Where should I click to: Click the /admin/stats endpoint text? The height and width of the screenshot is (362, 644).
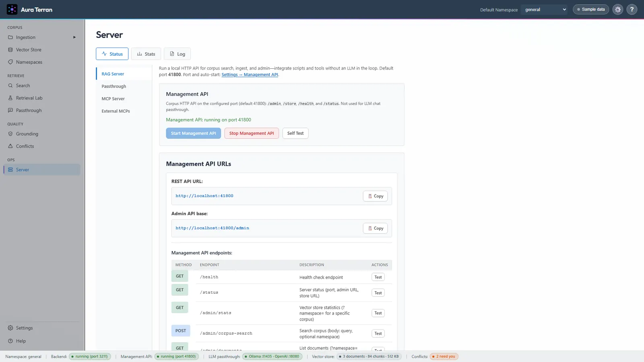point(216,313)
